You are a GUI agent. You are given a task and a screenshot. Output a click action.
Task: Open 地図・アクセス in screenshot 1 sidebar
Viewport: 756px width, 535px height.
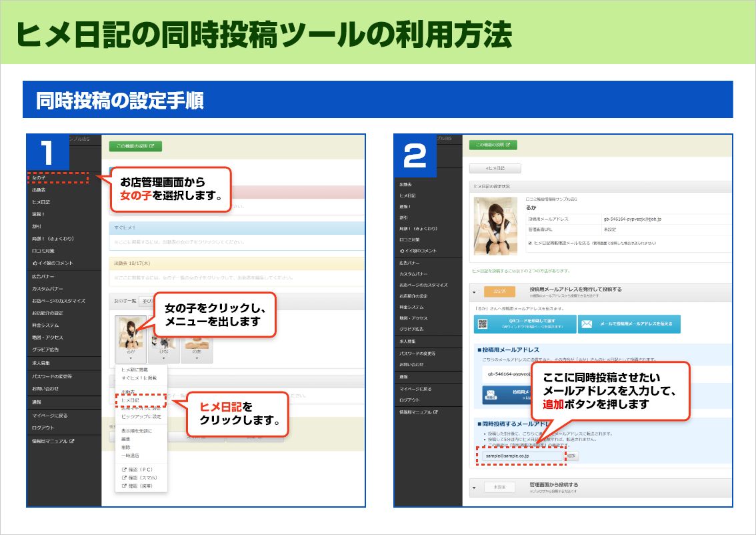click(48, 337)
